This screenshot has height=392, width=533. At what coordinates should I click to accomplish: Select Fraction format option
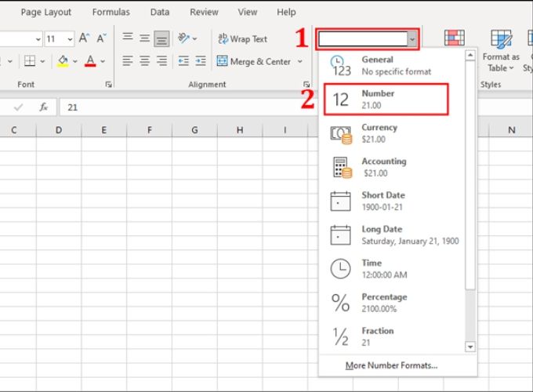pyautogui.click(x=391, y=336)
